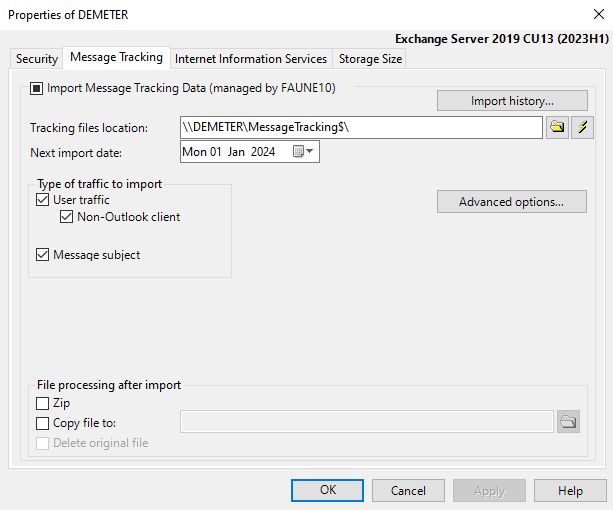The image size is (613, 510).
Task: Open the Internet Information Services tab
Action: tap(251, 59)
